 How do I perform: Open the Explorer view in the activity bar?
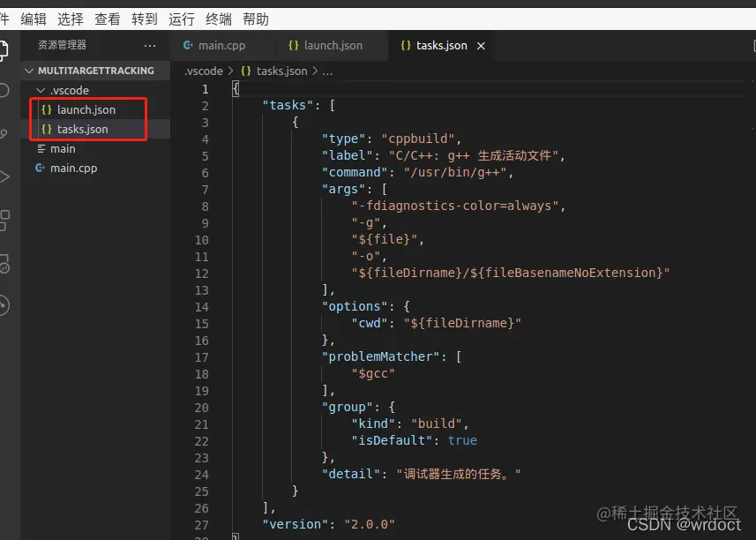point(4,50)
